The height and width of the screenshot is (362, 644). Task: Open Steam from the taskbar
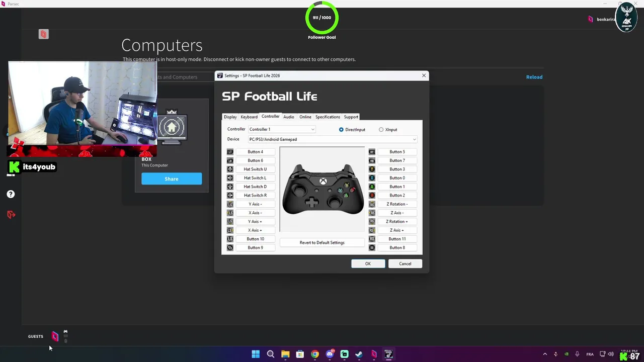click(x=359, y=354)
